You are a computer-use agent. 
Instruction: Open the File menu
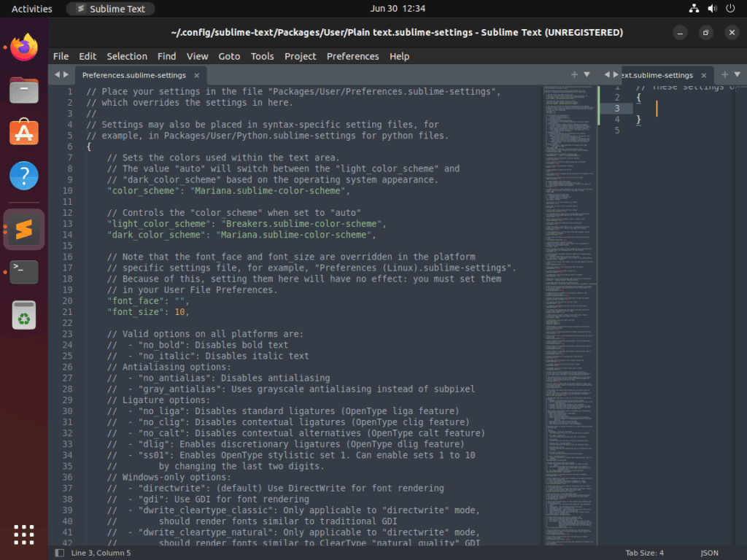61,56
